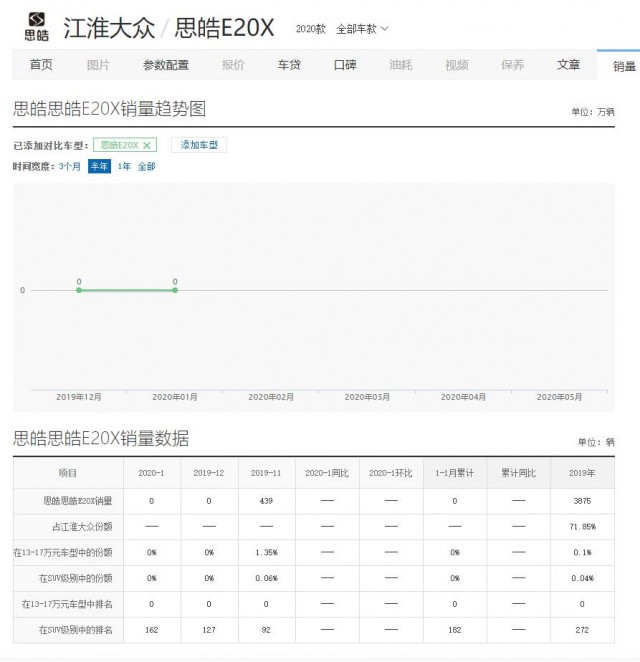Open the 图片 tab
Image resolution: width=640 pixels, height=662 pixels.
[x=98, y=65]
